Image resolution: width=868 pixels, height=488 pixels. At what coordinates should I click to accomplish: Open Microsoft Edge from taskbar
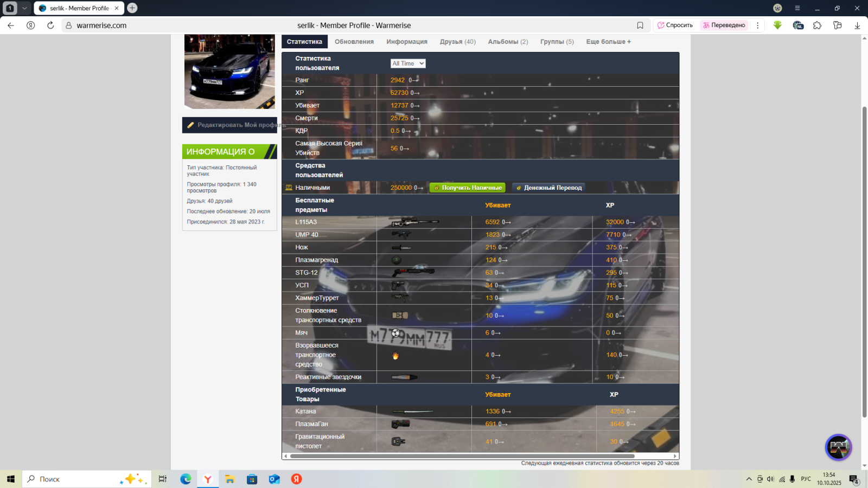point(186,479)
